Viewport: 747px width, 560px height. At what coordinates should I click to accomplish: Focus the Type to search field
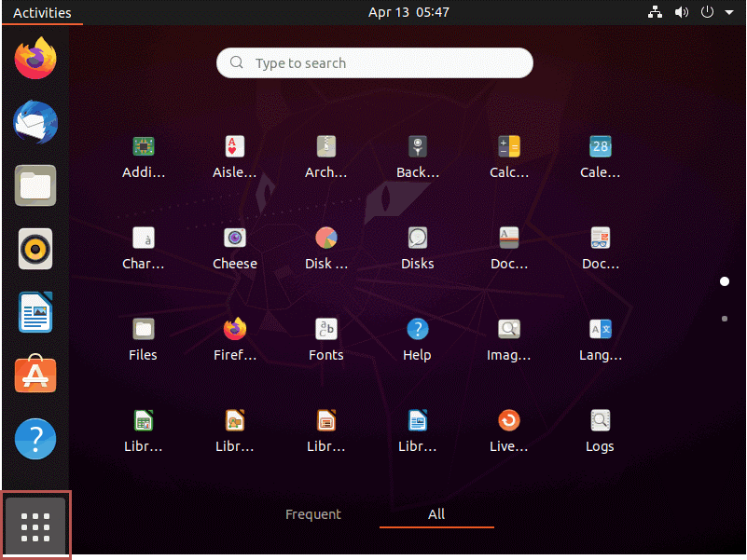tap(375, 62)
